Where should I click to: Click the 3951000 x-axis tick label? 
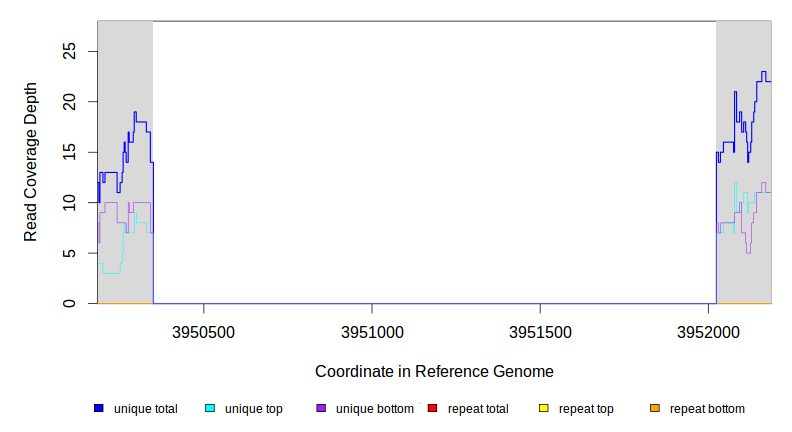[372, 330]
